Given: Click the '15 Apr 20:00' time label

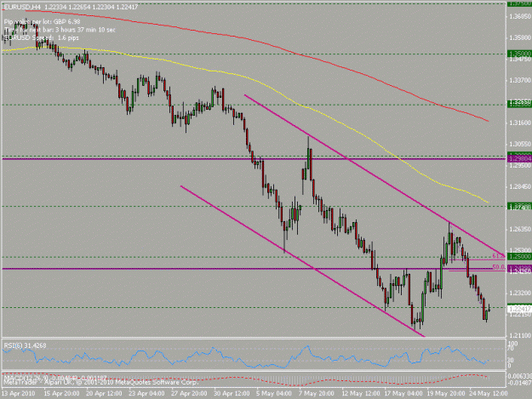Looking at the screenshot, I should click(x=61, y=393).
